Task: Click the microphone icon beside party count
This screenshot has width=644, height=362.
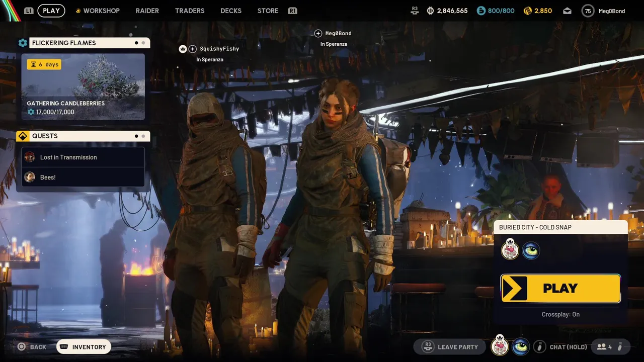Action: point(620,347)
